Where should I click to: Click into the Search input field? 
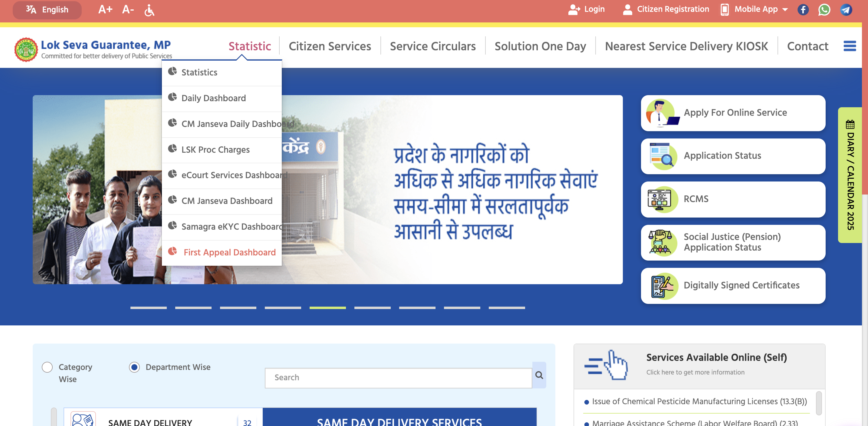[398, 378]
